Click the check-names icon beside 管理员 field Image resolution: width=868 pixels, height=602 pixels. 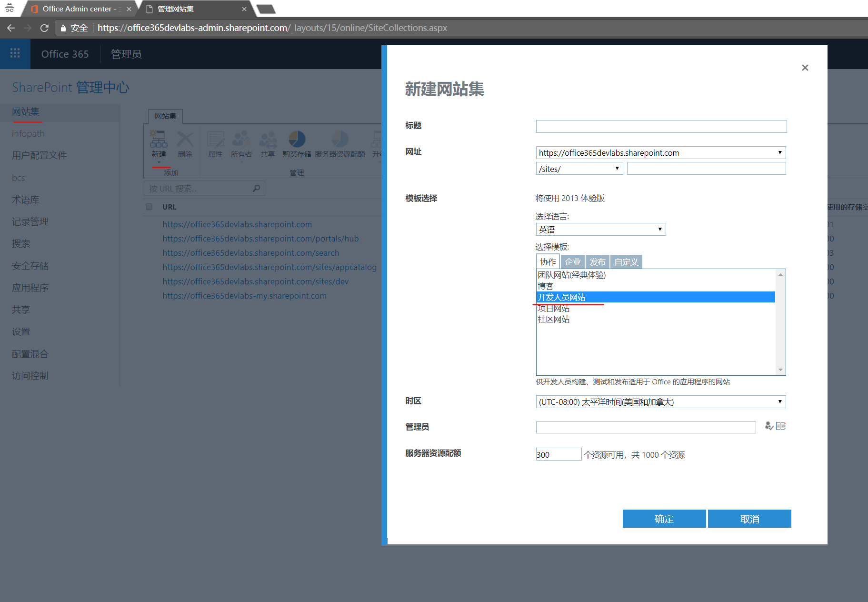tap(768, 426)
